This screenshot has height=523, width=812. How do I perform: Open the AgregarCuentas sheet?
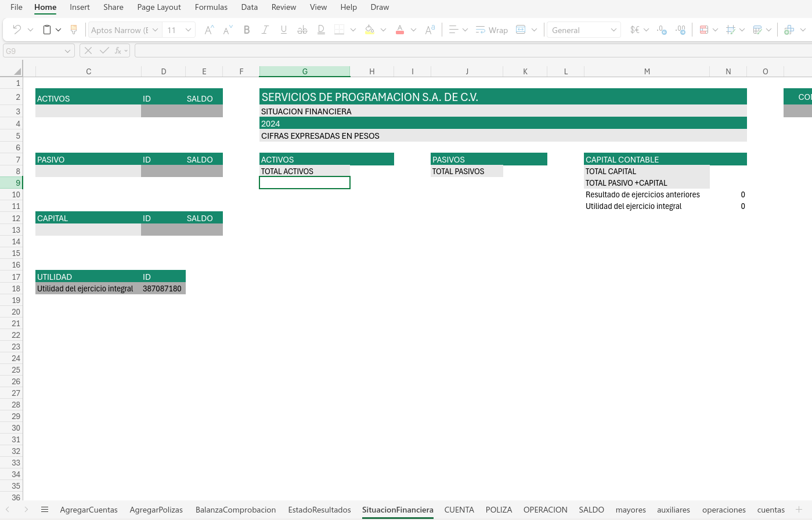point(89,510)
